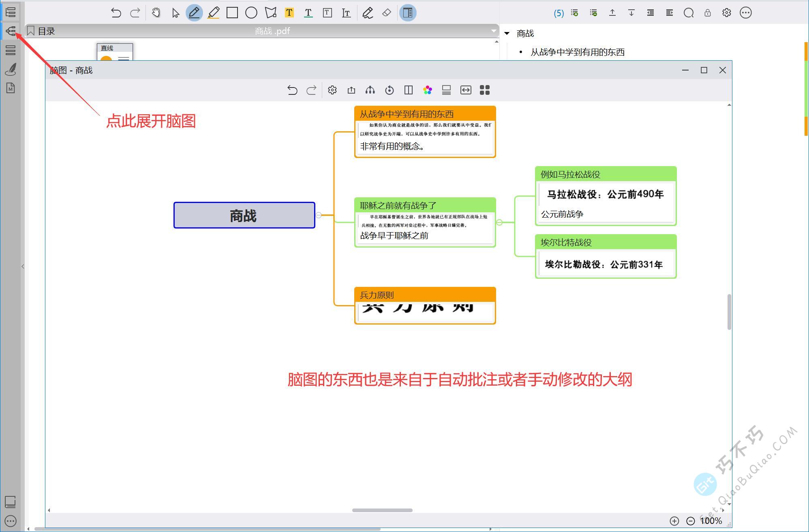Viewport: 809px width, 532px height.
Task: Select the eraser tool
Action: pos(387,13)
